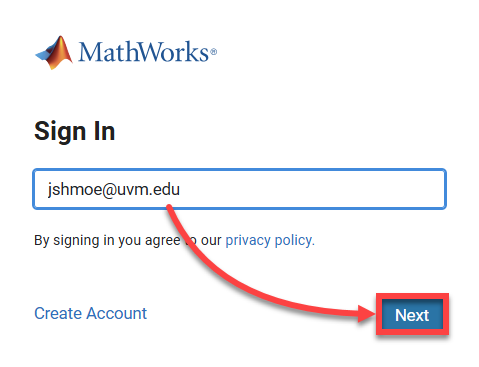Screen dimensions: 479x367
Task: Click the MathWorks membrane logo icon
Action: 54,52
